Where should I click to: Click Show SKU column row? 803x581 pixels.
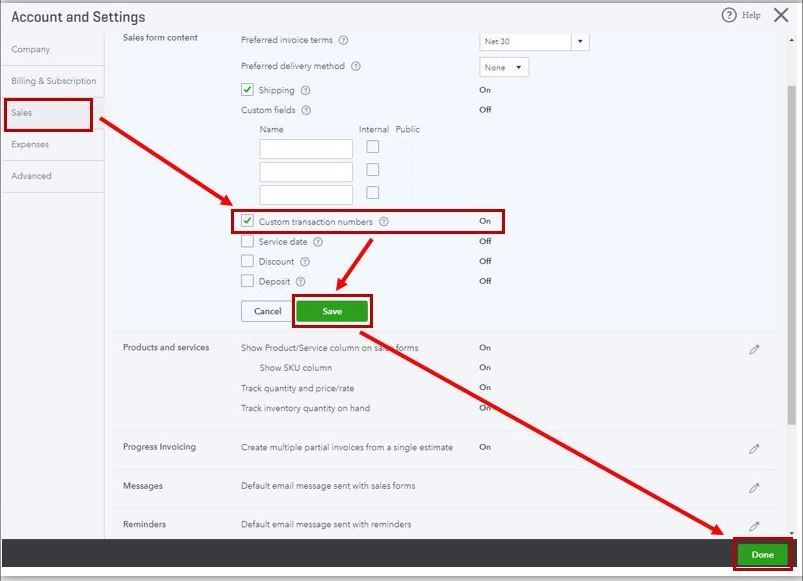coord(295,368)
